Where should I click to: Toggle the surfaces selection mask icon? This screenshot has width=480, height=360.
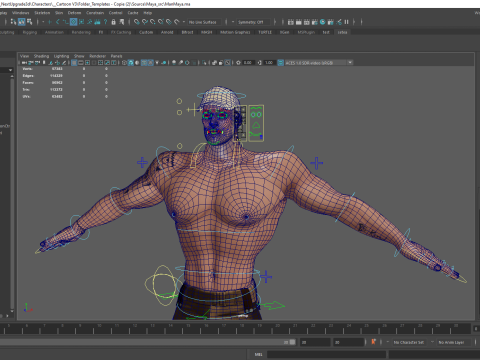click(73, 22)
